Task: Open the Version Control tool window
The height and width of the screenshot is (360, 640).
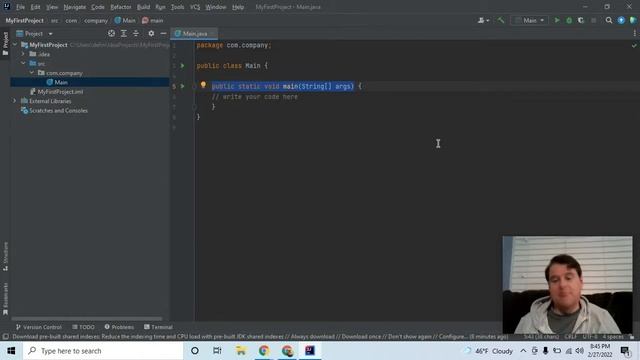Action: (x=38, y=327)
